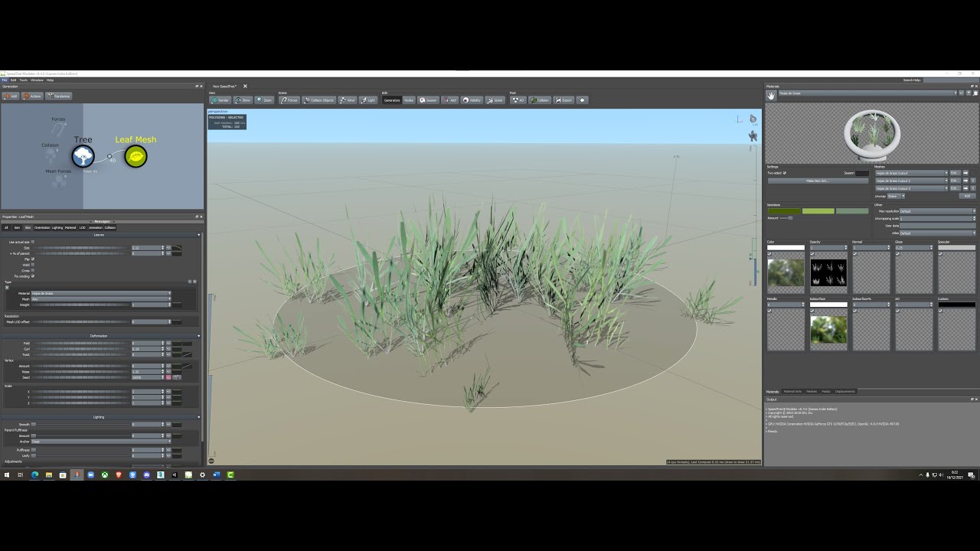Click the hand icon in Materials panel
Screen dimensions: 980x551
[x=771, y=95]
